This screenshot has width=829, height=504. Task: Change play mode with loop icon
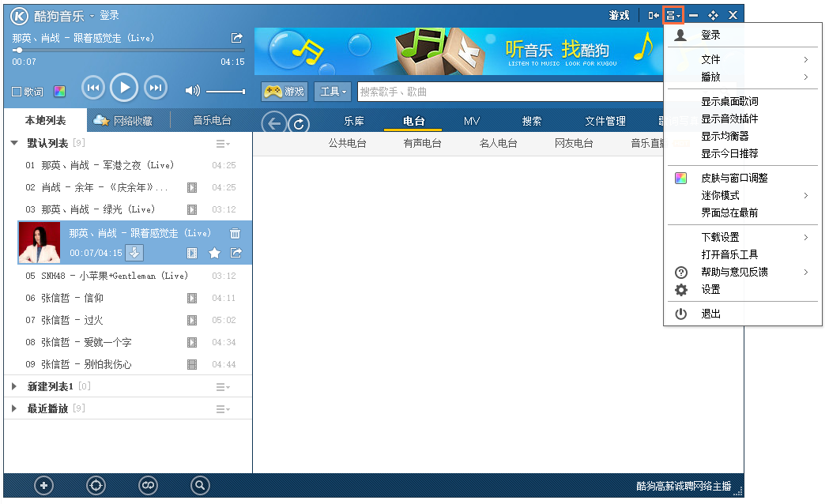[148, 486]
